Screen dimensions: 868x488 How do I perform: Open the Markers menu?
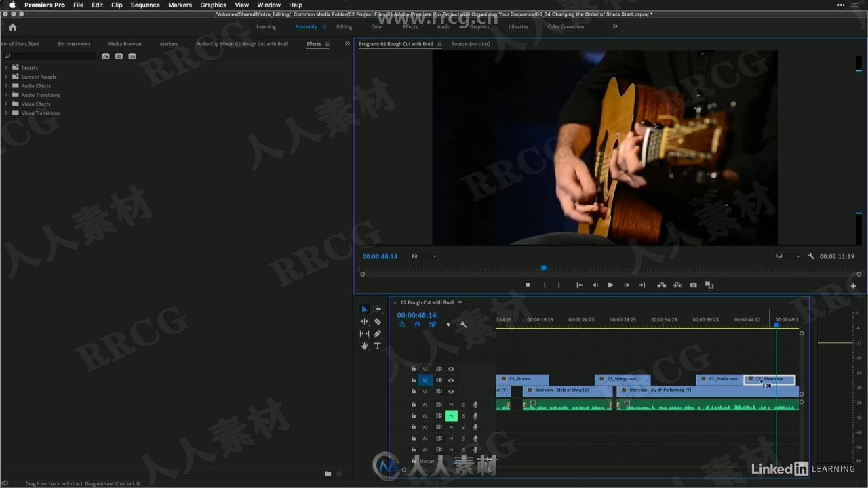(x=180, y=5)
